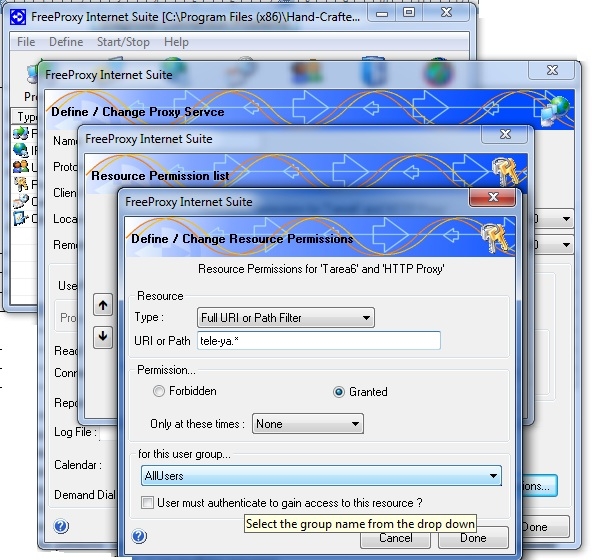Open help in Resource Permissions dialog
The height and width of the screenshot is (560, 596).
tap(139, 536)
